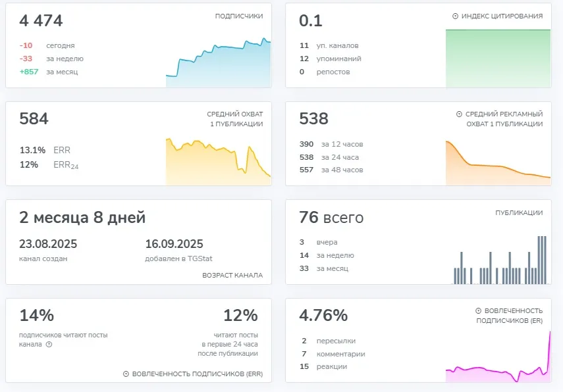Image resolution: width=563 pixels, height=392 pixels.
Task: Click info icon next to Индекс цитирования
Action: [455, 16]
